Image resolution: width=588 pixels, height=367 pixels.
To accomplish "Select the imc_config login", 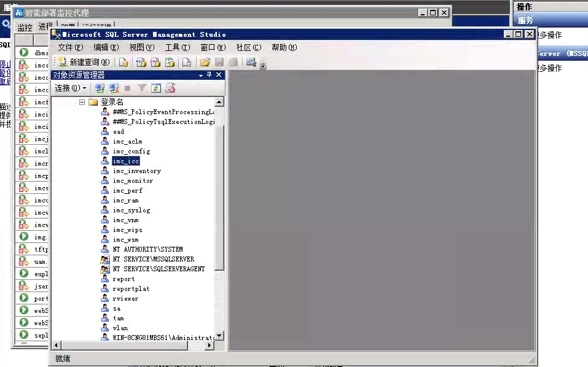I will (x=131, y=152).
